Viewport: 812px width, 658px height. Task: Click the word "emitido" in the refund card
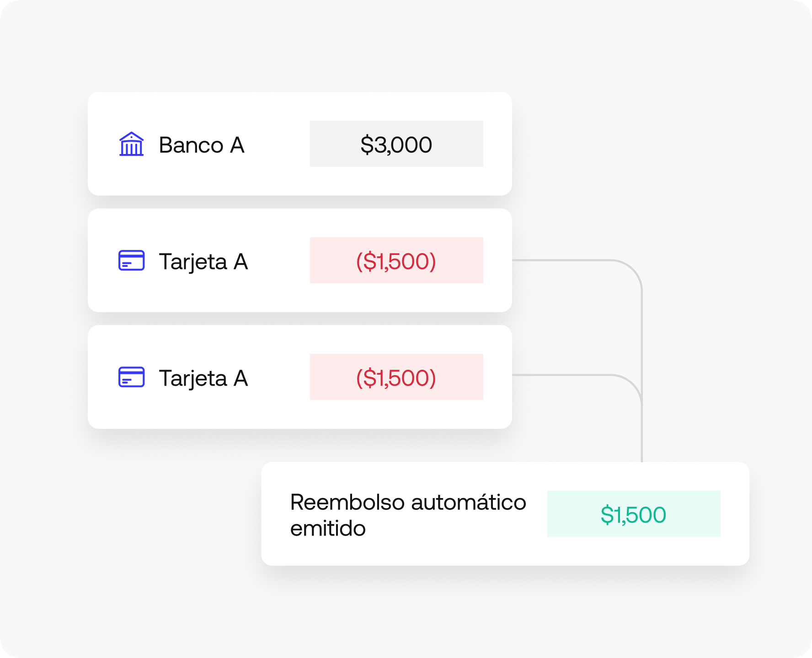coord(328,529)
